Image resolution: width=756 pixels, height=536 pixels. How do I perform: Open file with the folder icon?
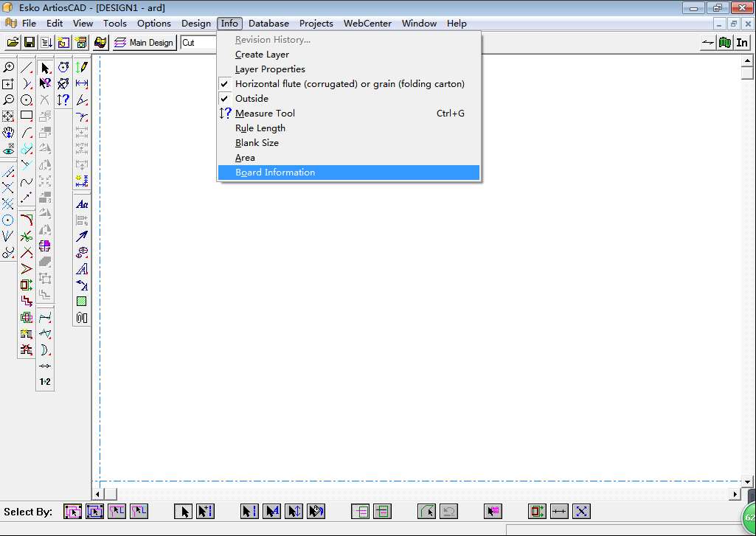(x=13, y=43)
